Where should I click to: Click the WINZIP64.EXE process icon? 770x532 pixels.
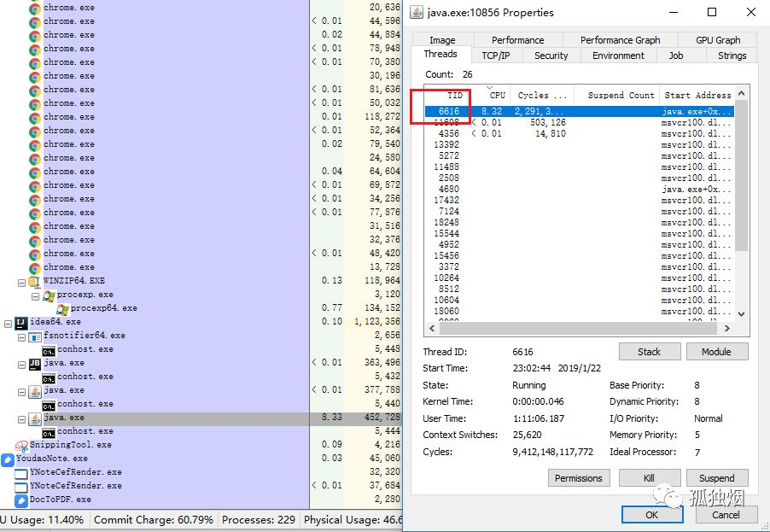pos(34,282)
